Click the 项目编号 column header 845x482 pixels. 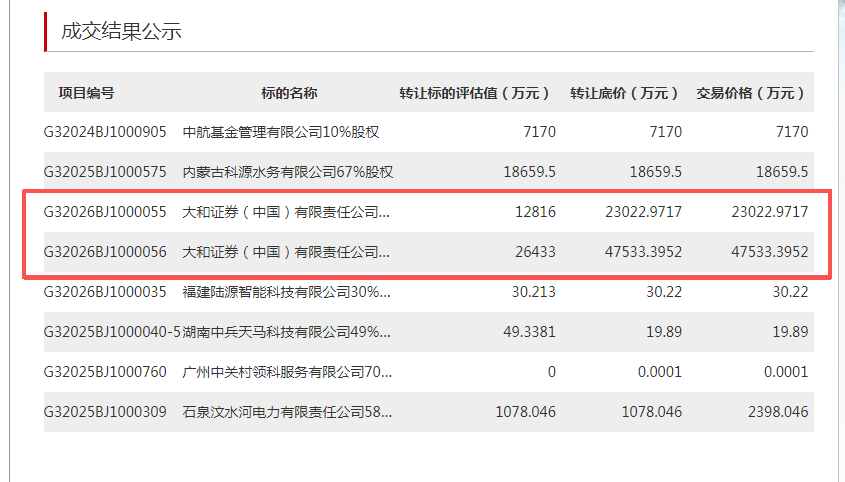tap(87, 93)
